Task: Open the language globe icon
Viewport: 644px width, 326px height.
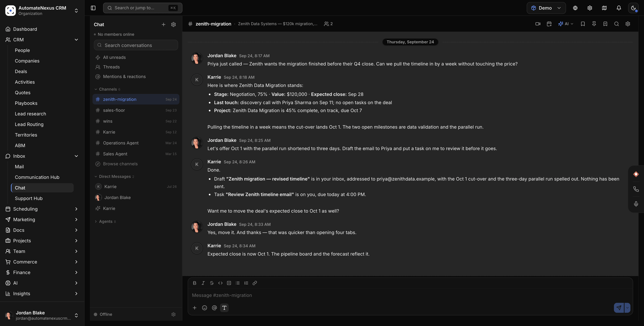Action: tap(575, 8)
